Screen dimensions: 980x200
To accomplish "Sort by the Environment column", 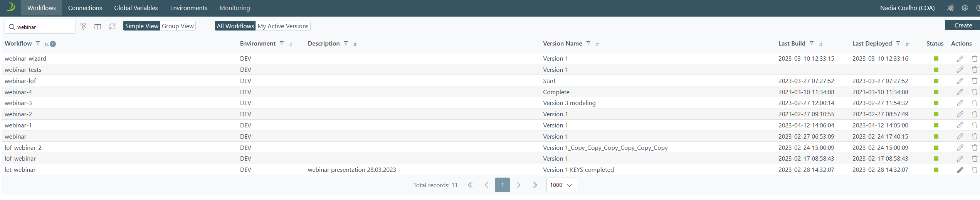I will click(x=291, y=44).
